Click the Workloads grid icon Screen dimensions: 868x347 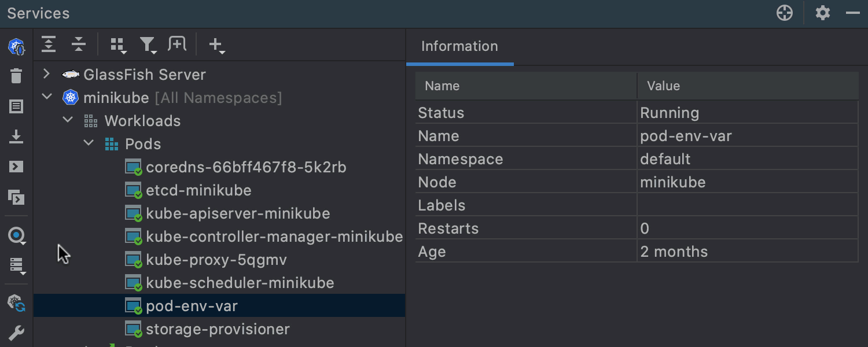point(91,121)
